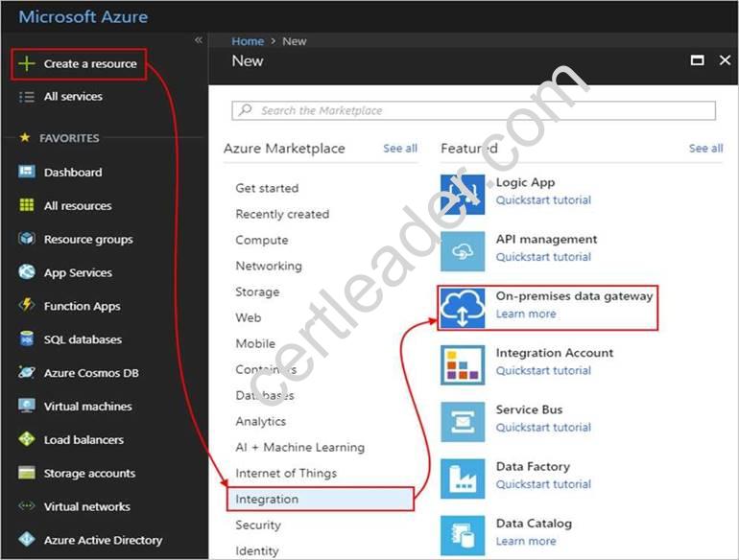Click the green plus Create a resource icon
The width and height of the screenshot is (739, 560).
tap(27, 63)
